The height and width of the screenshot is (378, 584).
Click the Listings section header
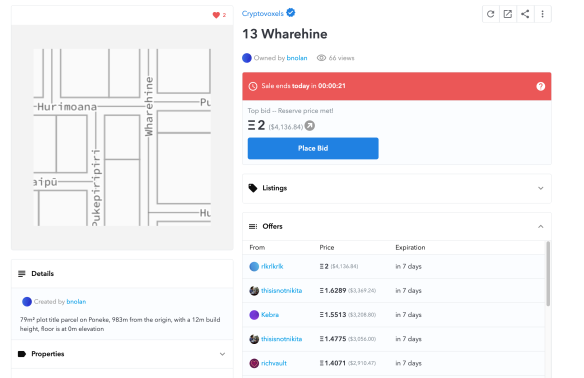tap(397, 188)
